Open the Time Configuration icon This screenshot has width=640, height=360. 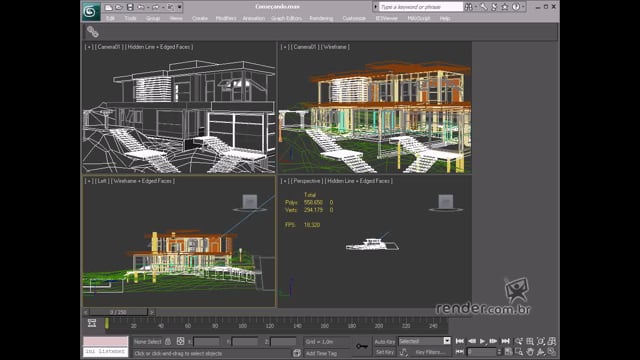pos(508,351)
